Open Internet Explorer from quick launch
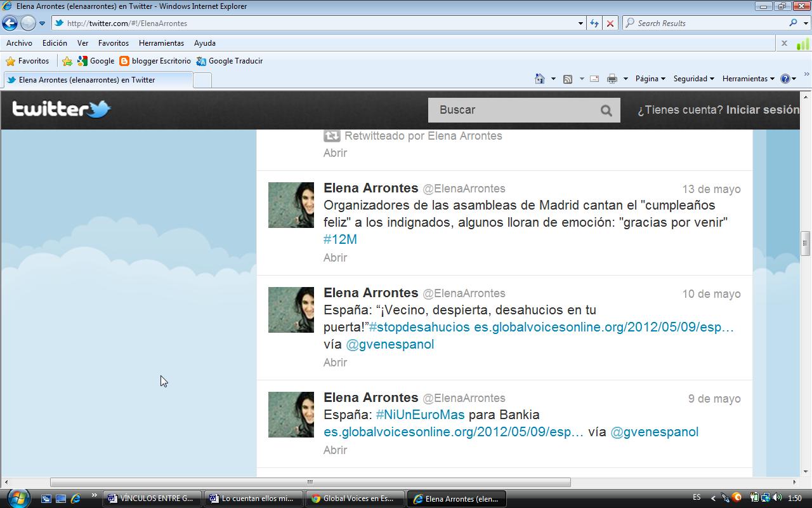Screen dimensions: 812x508 click(x=76, y=498)
